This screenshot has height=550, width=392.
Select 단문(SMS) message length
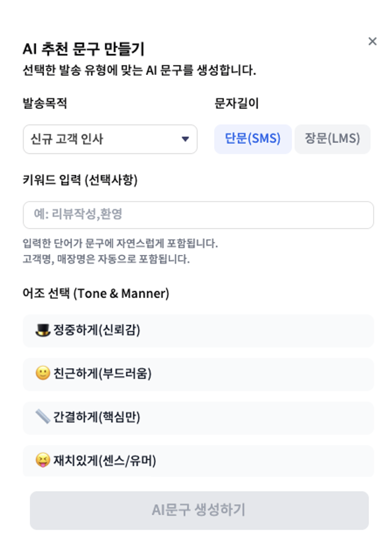(253, 139)
